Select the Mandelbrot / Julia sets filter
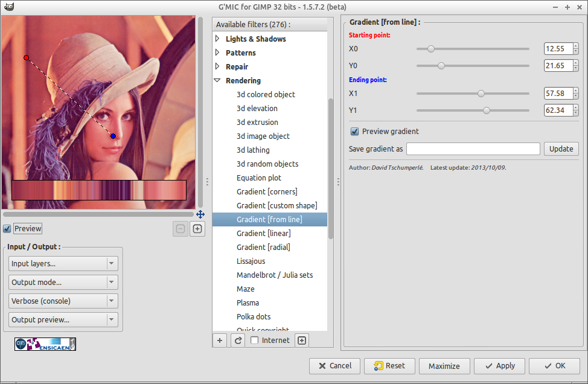 coord(270,275)
